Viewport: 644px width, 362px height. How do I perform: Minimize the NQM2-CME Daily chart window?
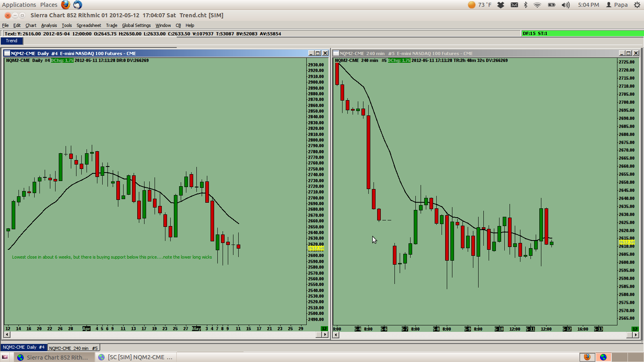pos(311,53)
